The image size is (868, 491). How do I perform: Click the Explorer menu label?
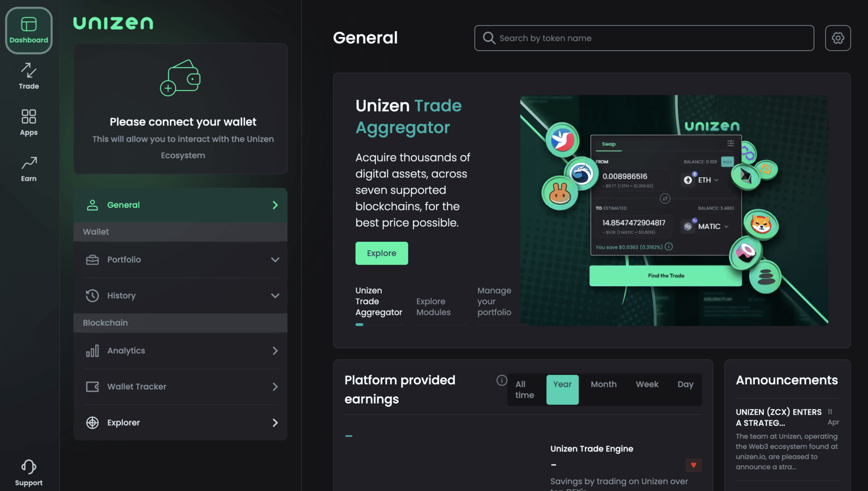tap(123, 423)
